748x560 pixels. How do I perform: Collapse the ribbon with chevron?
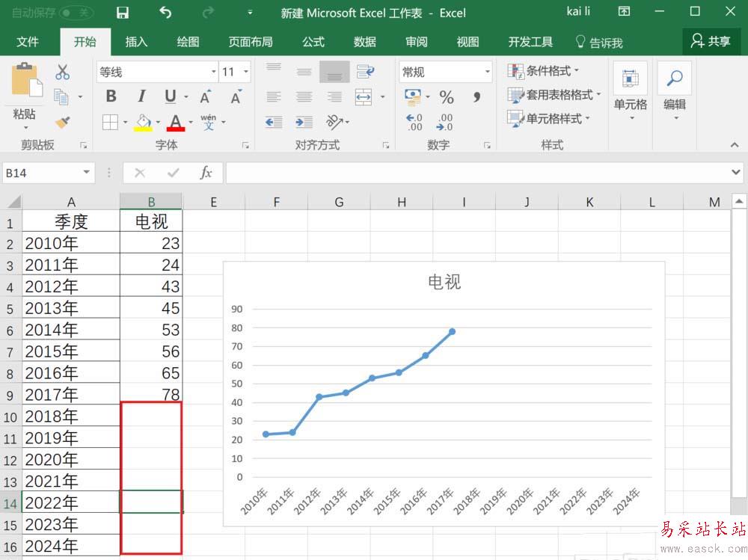[x=735, y=144]
